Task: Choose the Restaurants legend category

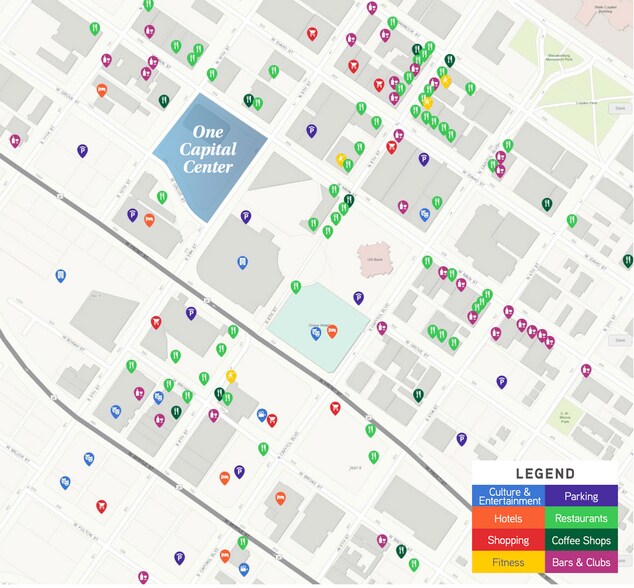Action: click(x=581, y=519)
